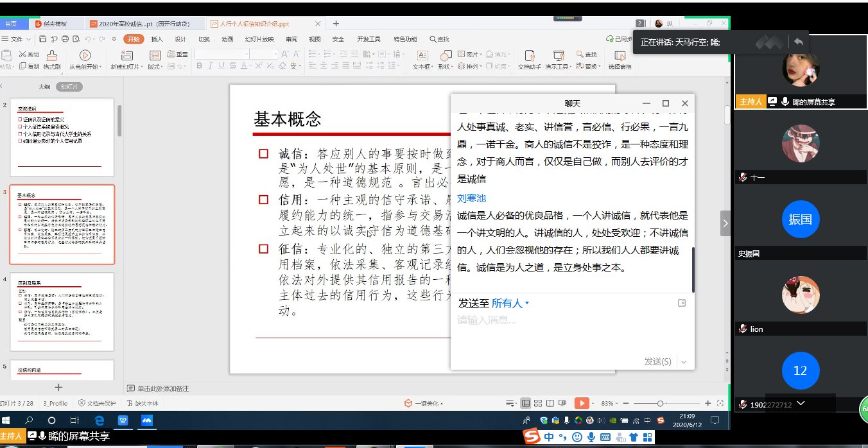This screenshot has height=448, width=868.
Task: Open the 插入 (Insert) ribbon tab
Action: [x=157, y=39]
